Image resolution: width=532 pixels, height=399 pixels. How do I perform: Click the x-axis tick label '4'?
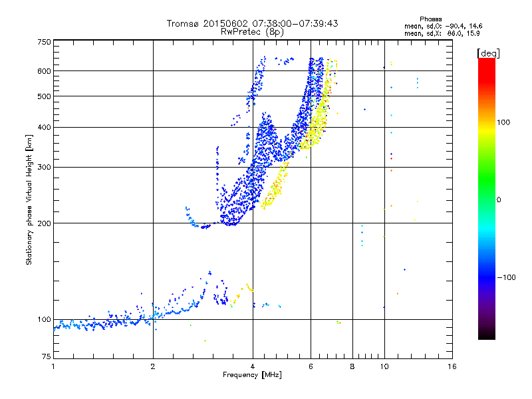tap(253, 366)
